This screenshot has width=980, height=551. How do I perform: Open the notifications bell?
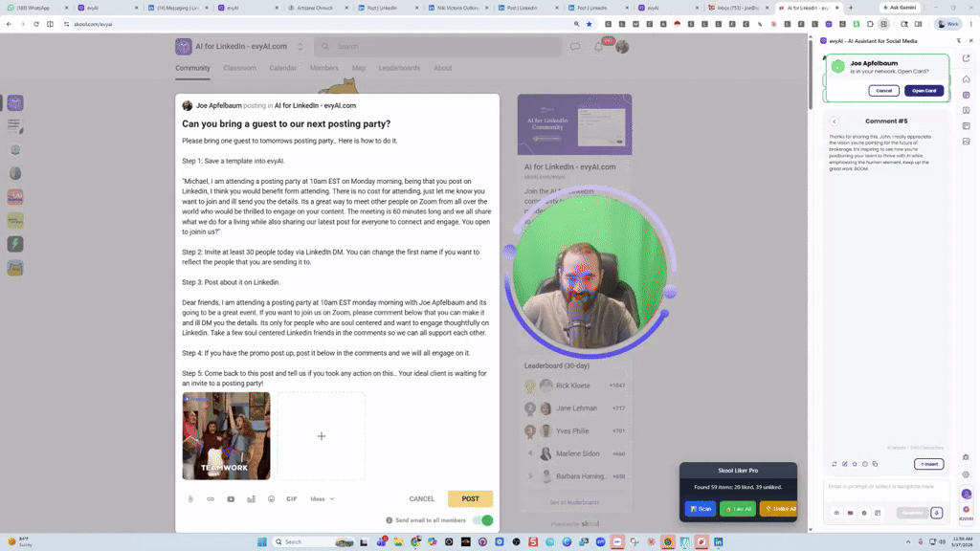(599, 47)
